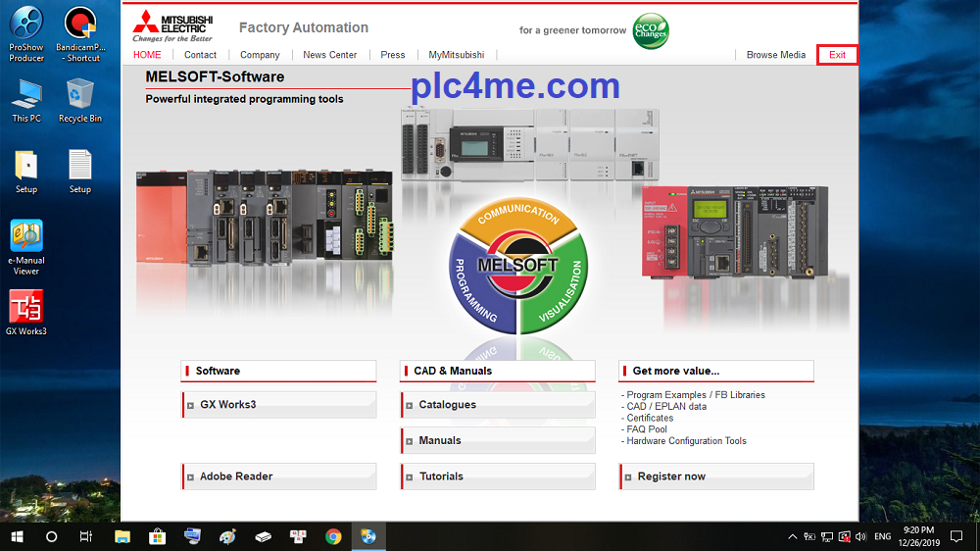Screen dimensions: 980x551
Task: Click the eco Changes green badge
Action: click(x=651, y=30)
